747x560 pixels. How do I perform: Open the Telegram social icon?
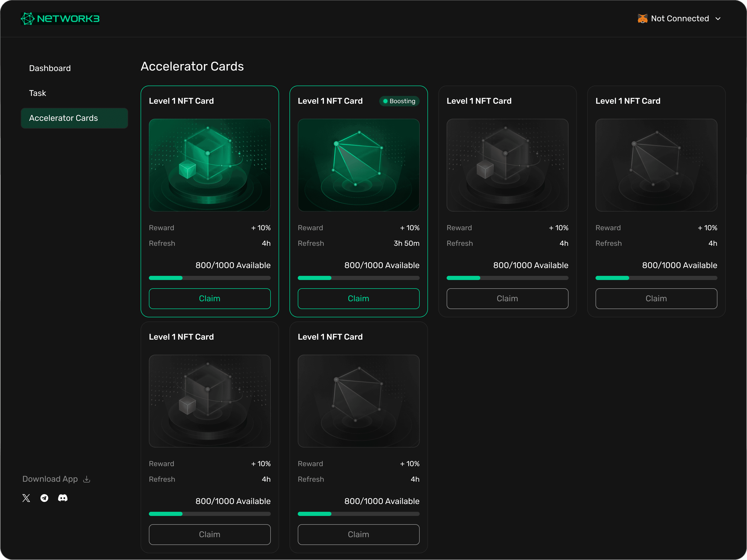tap(44, 498)
